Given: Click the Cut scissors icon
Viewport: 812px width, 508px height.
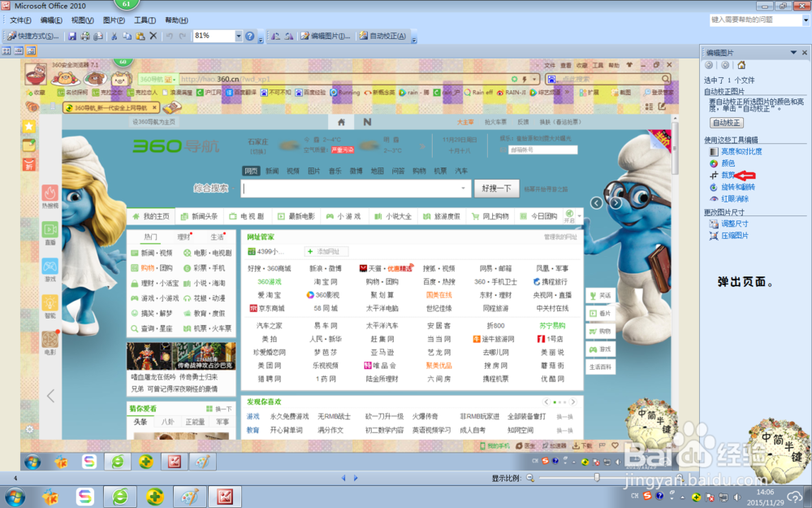Looking at the screenshot, I should click(114, 36).
